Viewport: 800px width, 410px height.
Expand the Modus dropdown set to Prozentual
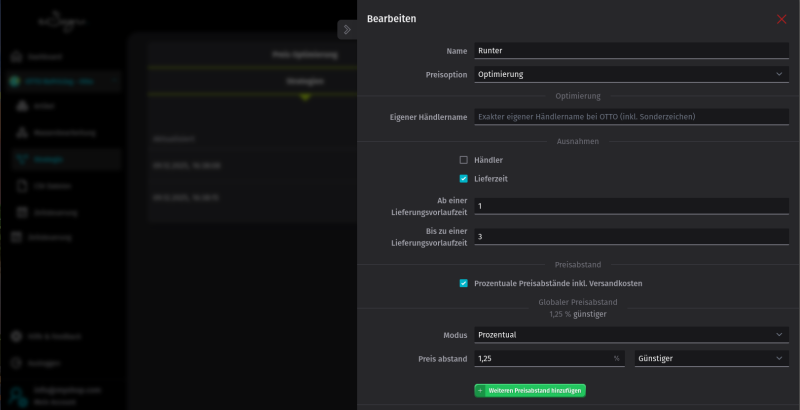[631, 335]
